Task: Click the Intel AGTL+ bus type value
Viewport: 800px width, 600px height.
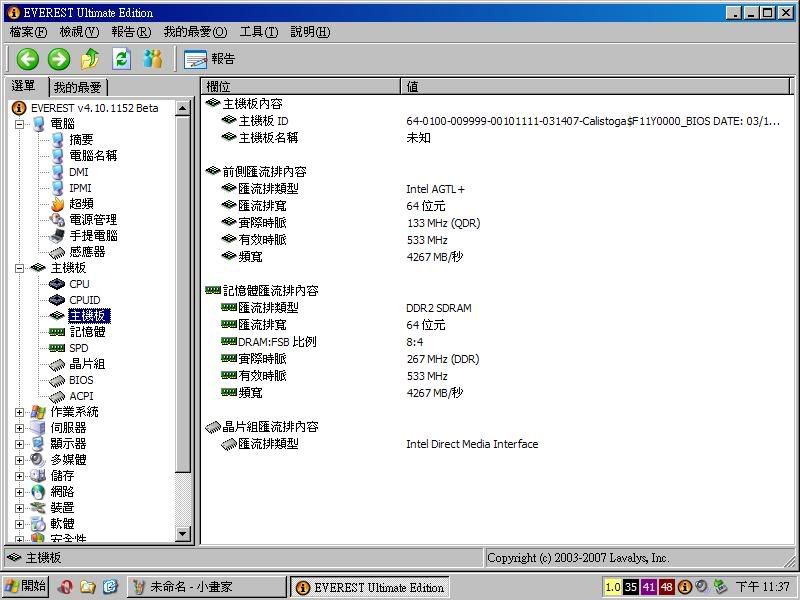Action: pyautogui.click(x=435, y=189)
